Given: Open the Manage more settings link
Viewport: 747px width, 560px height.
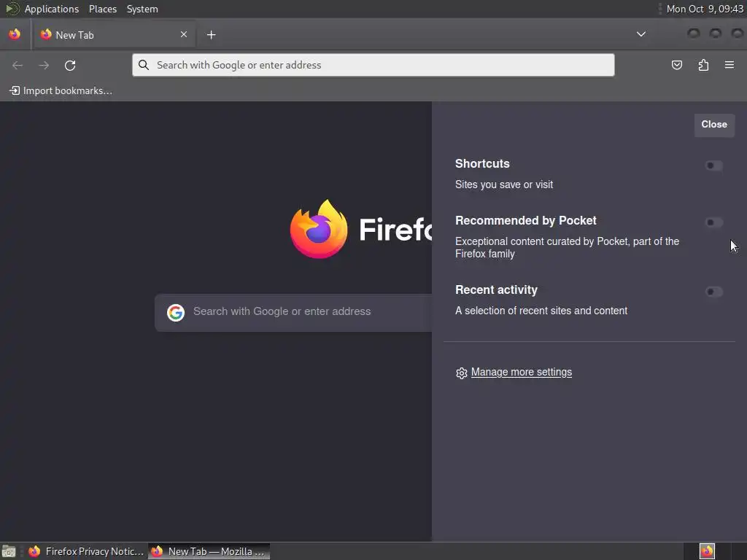Looking at the screenshot, I should coord(521,373).
